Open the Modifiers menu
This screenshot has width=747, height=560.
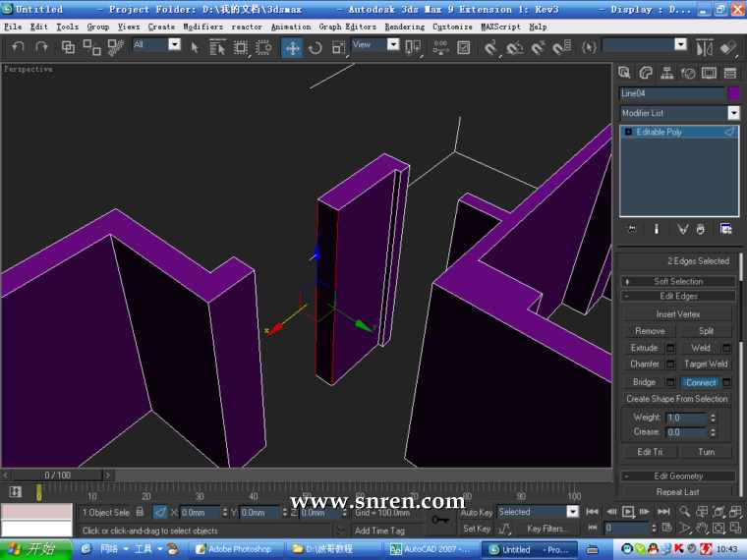click(x=202, y=27)
